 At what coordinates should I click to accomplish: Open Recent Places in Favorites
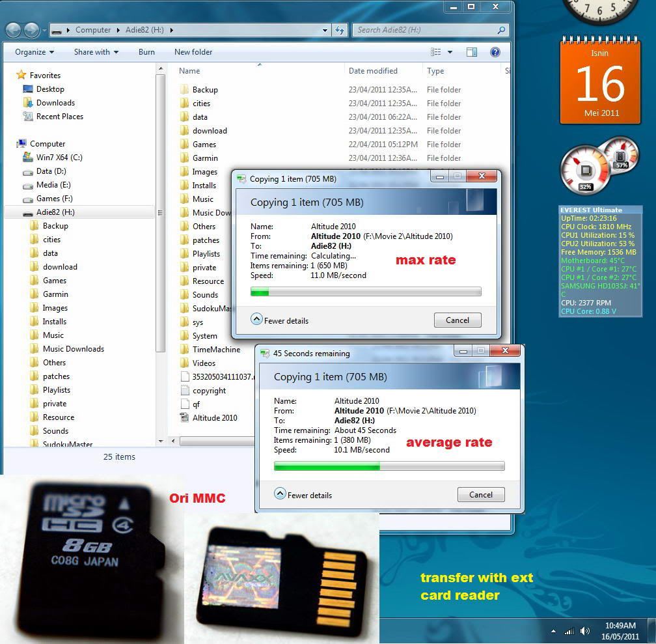click(x=59, y=117)
